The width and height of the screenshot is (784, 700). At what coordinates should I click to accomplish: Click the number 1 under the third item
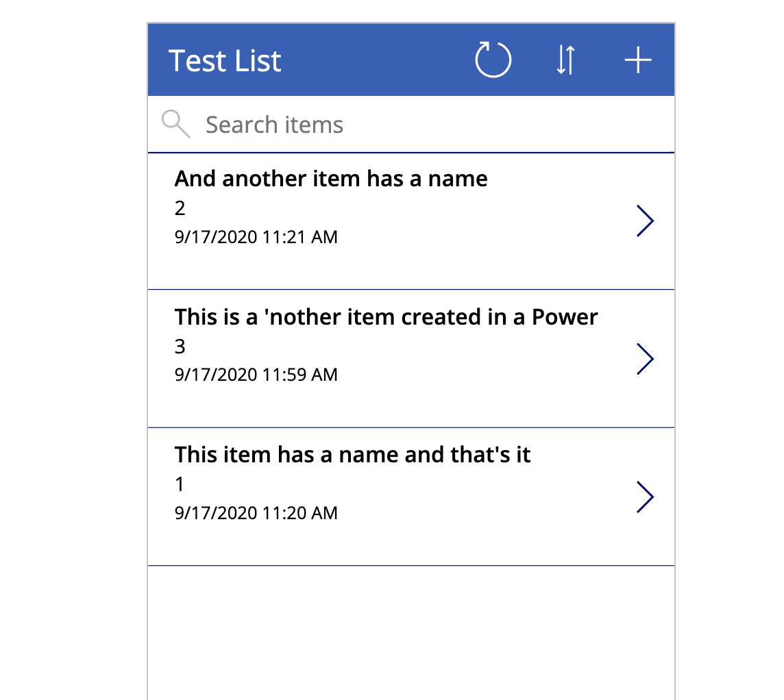[x=180, y=484]
